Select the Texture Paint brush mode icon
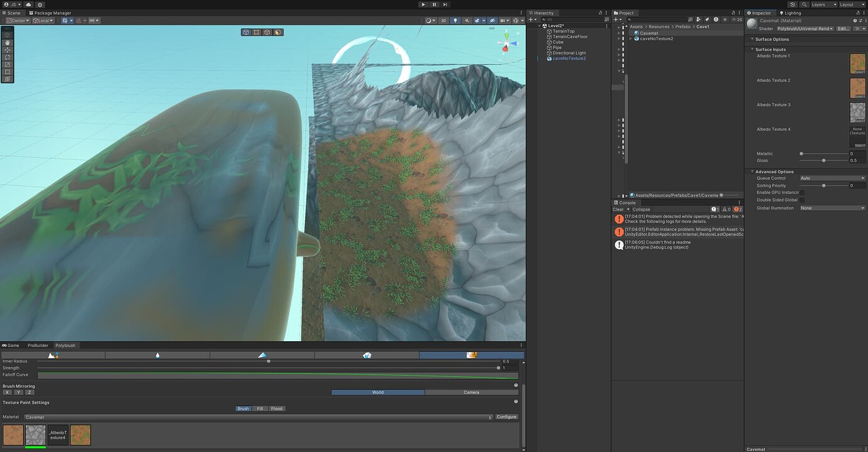Viewport: 868px width, 452px height. [x=472, y=355]
